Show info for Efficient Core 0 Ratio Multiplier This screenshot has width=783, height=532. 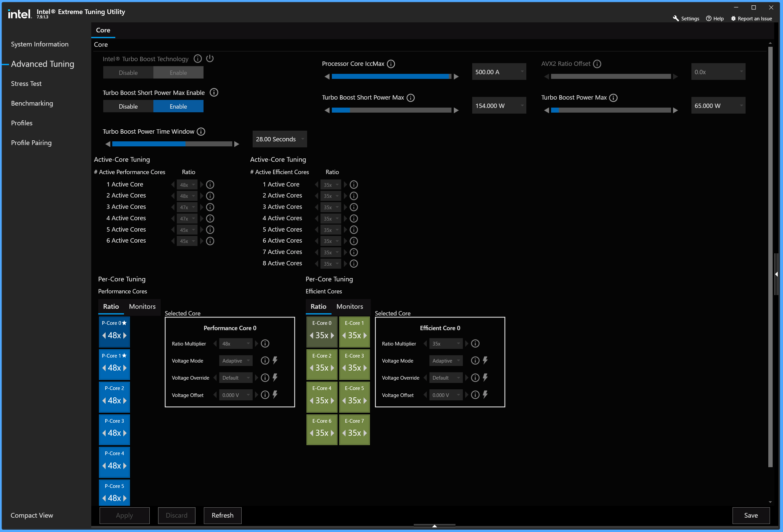(475, 344)
